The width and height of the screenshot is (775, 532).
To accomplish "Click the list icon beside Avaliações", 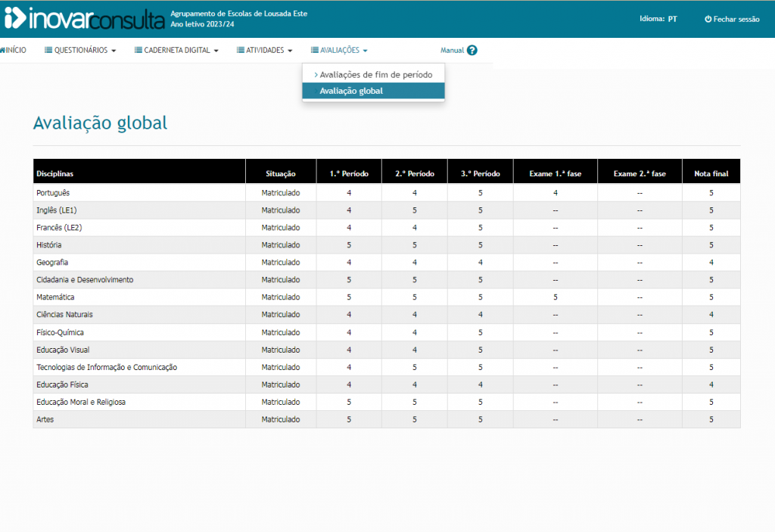I will [x=314, y=50].
